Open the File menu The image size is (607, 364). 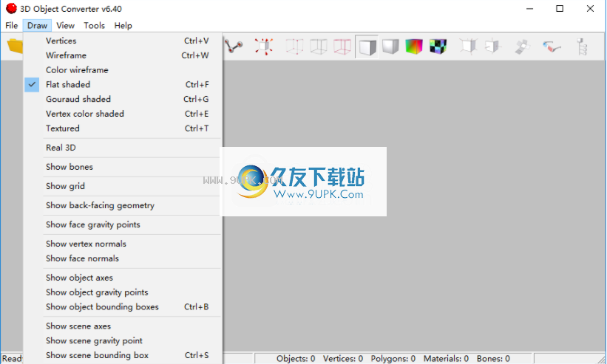pyautogui.click(x=11, y=26)
